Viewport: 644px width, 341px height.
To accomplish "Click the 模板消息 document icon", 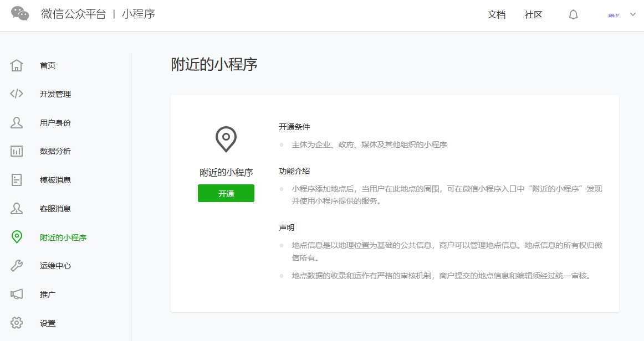I will tap(17, 180).
